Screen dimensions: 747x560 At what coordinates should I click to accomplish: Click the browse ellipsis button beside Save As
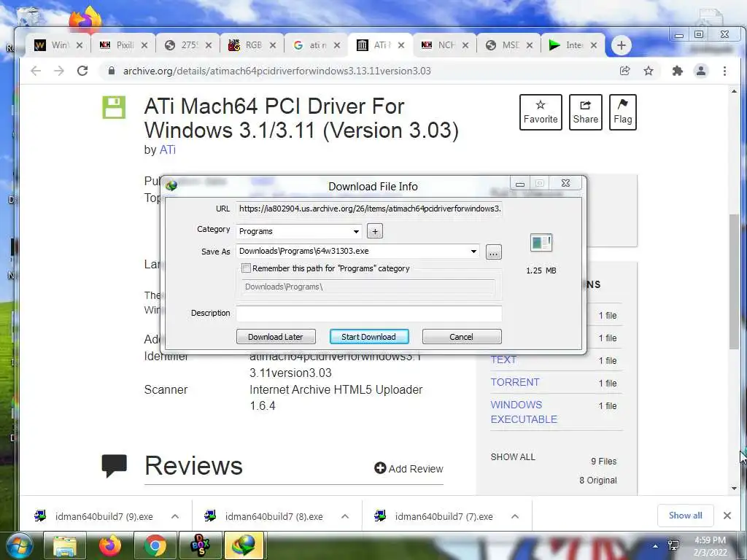[x=494, y=252]
